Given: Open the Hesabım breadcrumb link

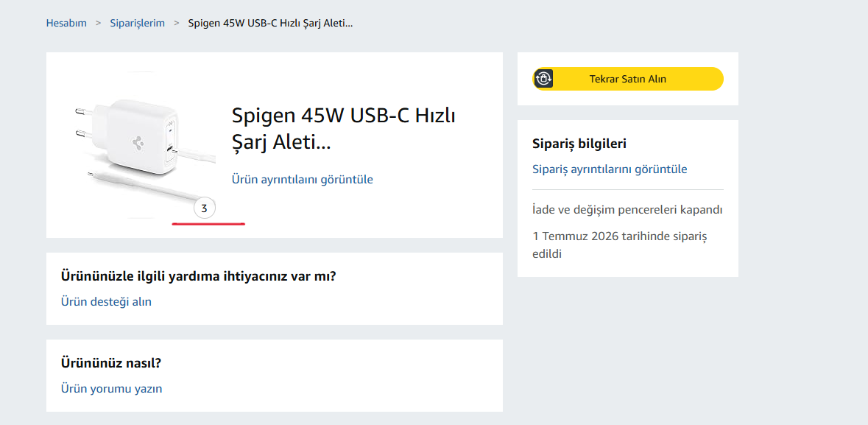Looking at the screenshot, I should 66,24.
